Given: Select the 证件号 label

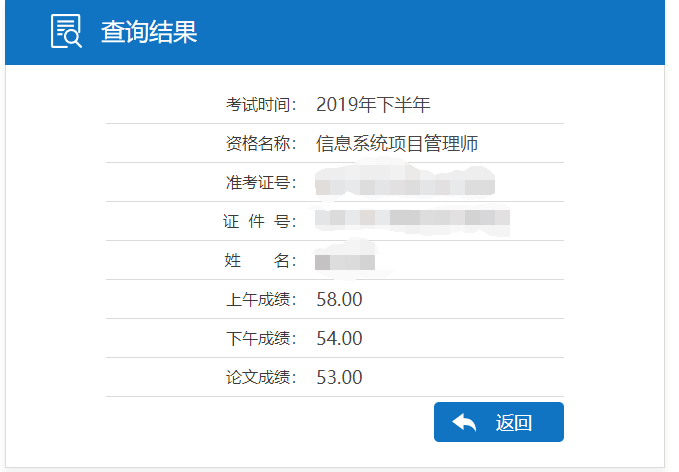Looking at the screenshot, I should [x=260, y=221].
